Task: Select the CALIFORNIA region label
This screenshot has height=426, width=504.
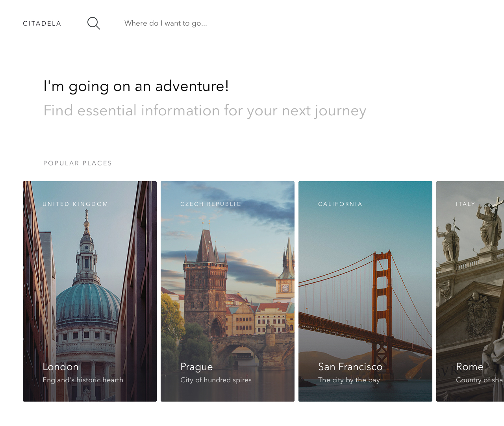Action: [x=340, y=204]
